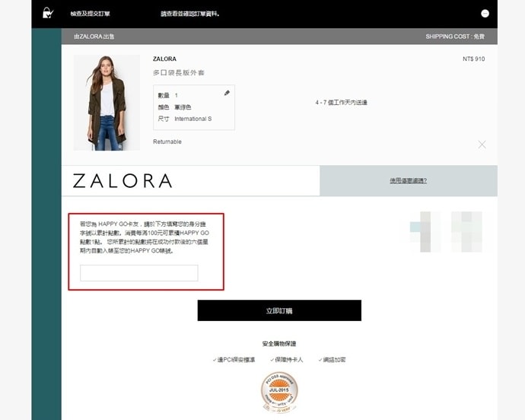This screenshot has width=525, height=420.
Task: Open the 使用優惠邀請? coupon link
Action: (408, 180)
